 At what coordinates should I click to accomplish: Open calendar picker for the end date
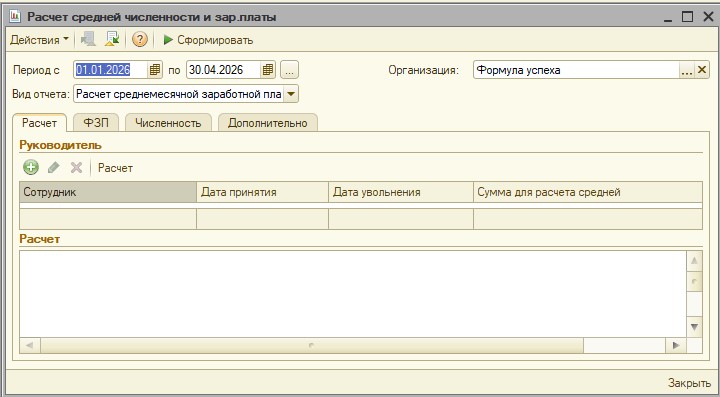point(268,70)
